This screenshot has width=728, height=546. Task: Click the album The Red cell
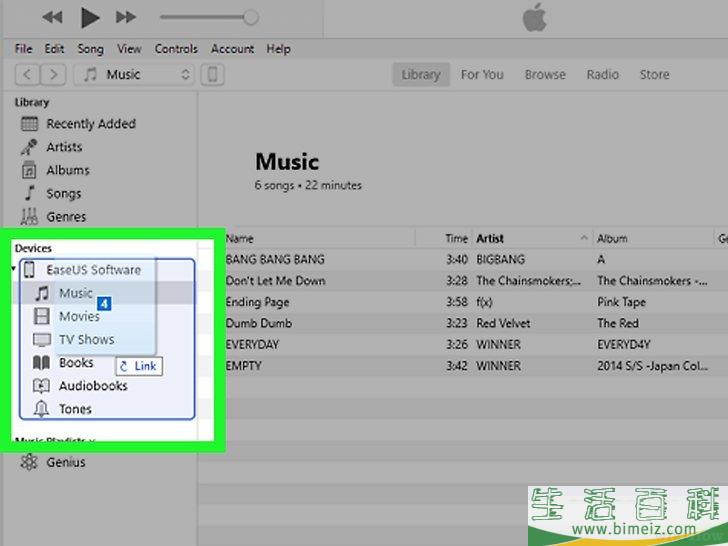click(x=618, y=323)
